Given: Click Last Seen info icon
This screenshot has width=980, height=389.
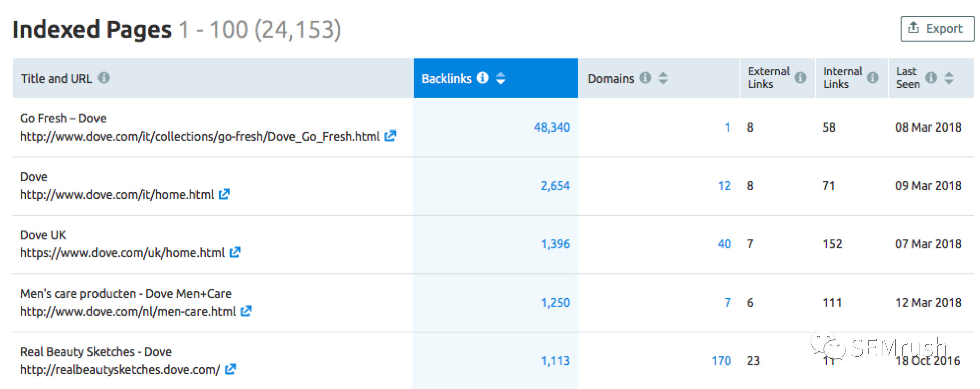Looking at the screenshot, I should point(931,78).
